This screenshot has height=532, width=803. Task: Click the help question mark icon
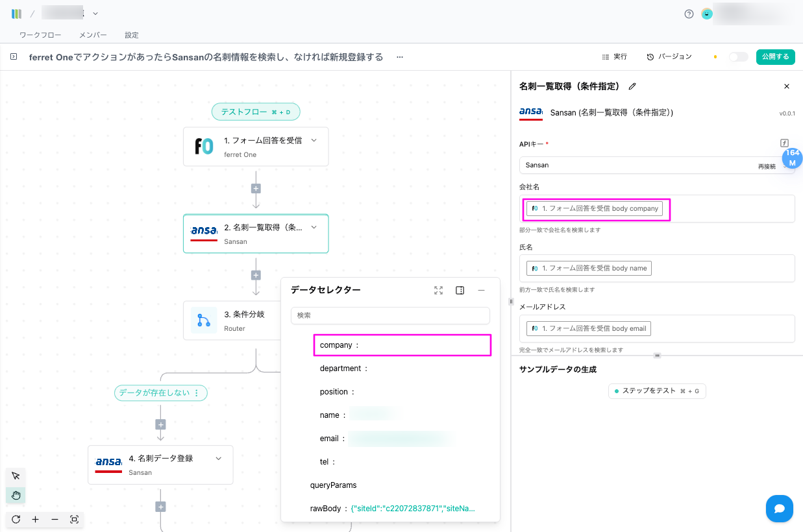tap(689, 14)
